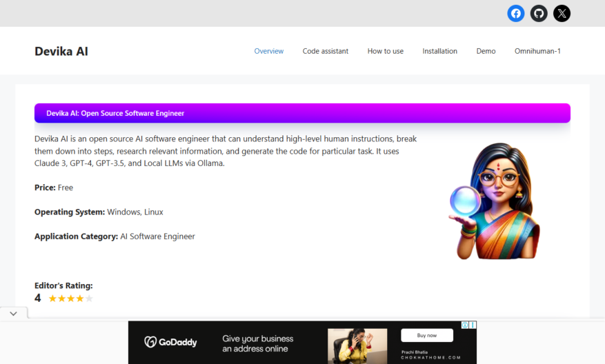
Task: Open the Demo nav link
Action: (486, 51)
